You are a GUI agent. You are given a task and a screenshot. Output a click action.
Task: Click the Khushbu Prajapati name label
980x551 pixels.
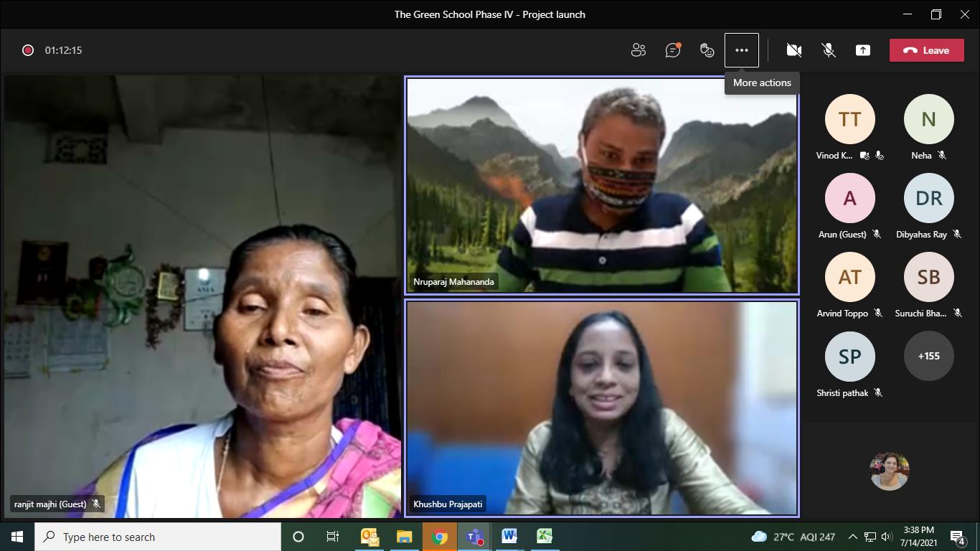pyautogui.click(x=448, y=504)
